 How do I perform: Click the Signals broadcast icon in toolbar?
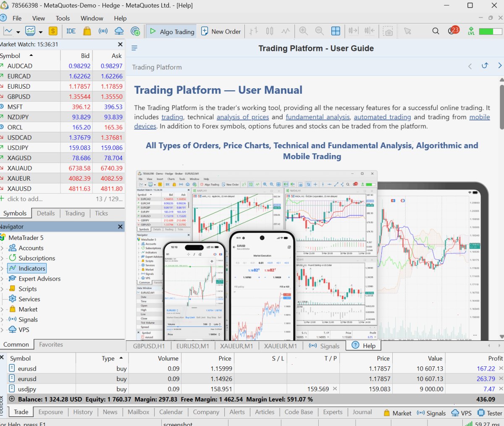tap(103, 31)
